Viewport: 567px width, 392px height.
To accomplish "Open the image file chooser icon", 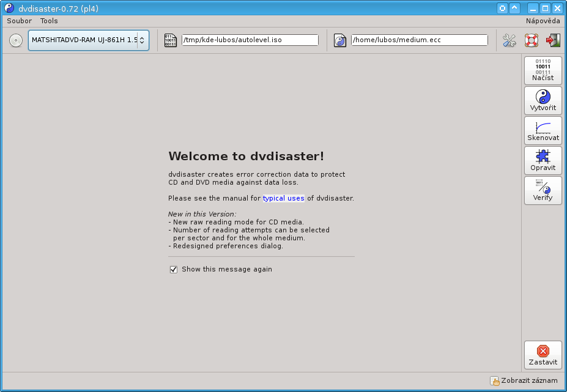I will click(170, 40).
